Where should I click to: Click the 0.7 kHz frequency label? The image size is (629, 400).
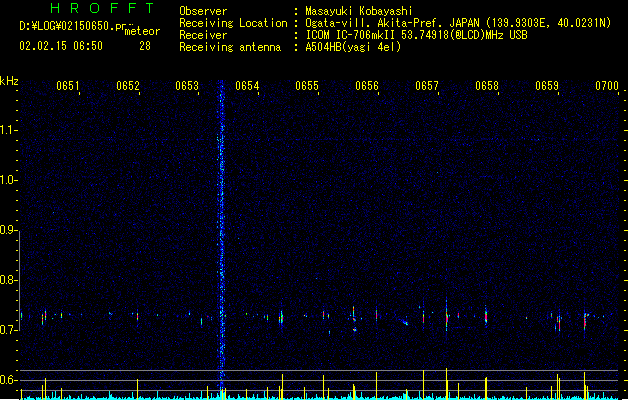click(x=8, y=330)
